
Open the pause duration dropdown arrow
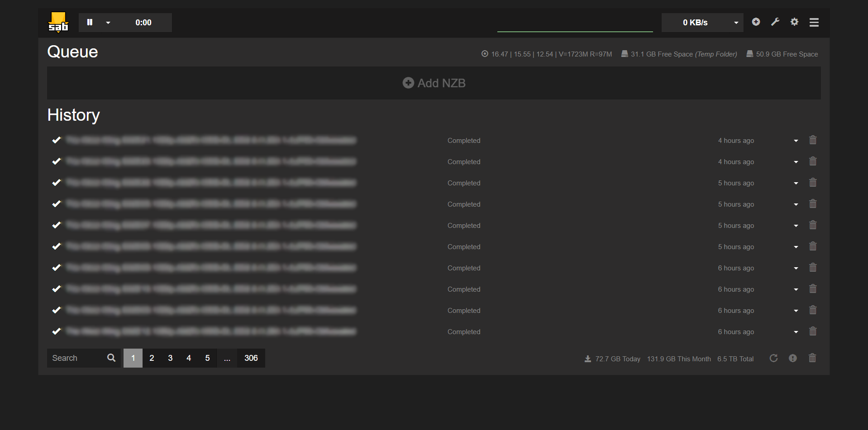pos(108,23)
